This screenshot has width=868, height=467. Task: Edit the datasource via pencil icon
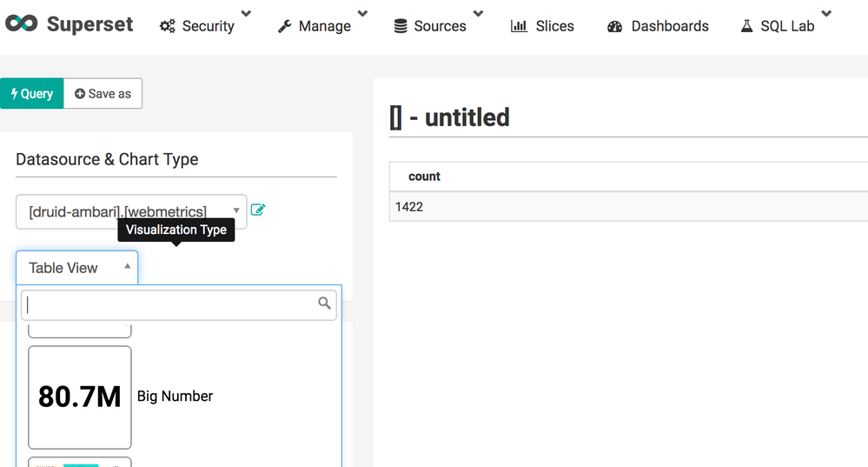(x=257, y=210)
